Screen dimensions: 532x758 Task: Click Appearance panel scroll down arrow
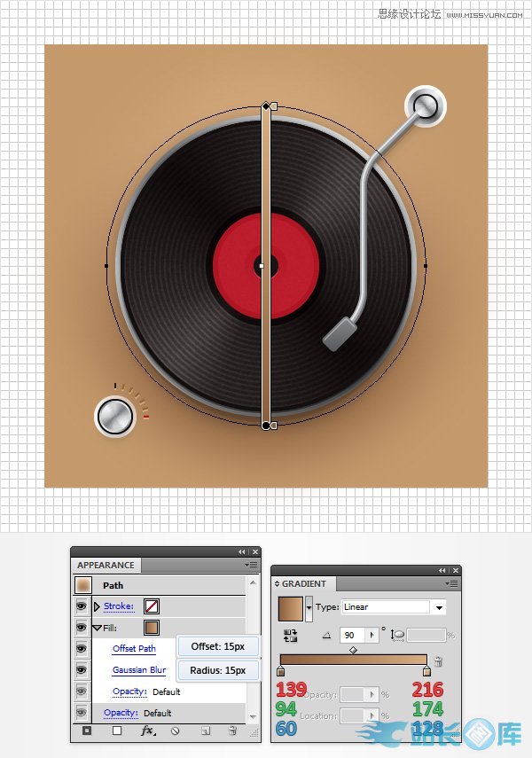coord(254,716)
